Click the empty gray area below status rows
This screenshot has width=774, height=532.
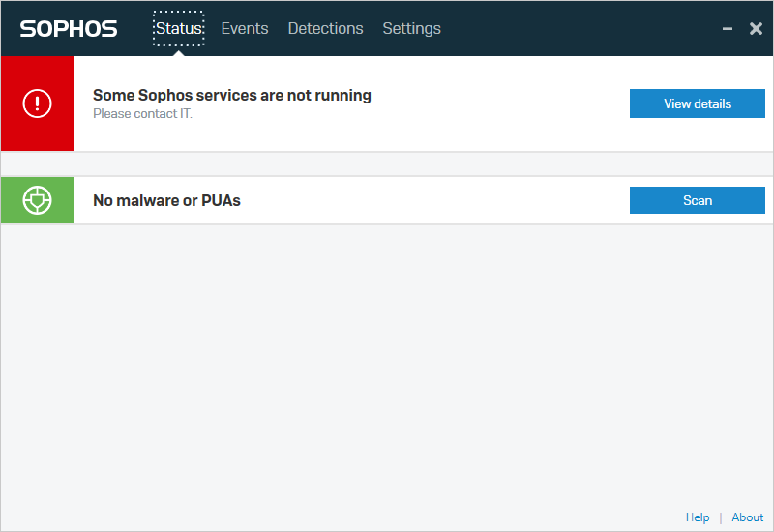[387, 368]
